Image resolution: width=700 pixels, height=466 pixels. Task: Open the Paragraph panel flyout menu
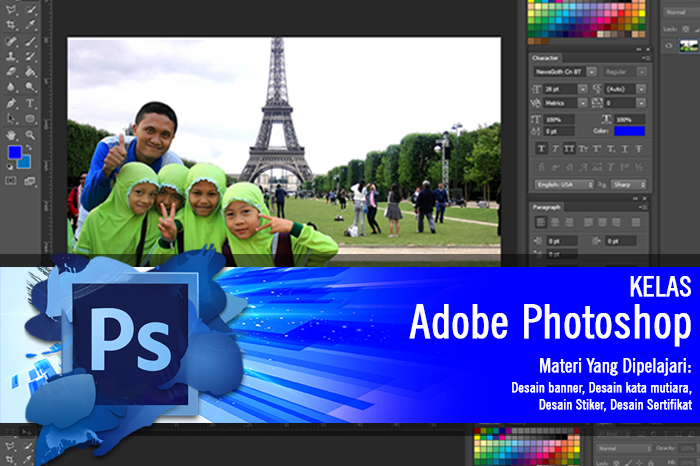tap(643, 207)
